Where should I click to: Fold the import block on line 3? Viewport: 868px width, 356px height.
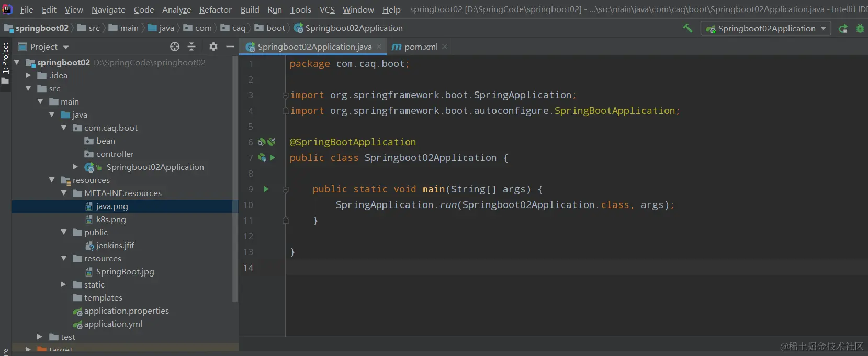tap(286, 95)
